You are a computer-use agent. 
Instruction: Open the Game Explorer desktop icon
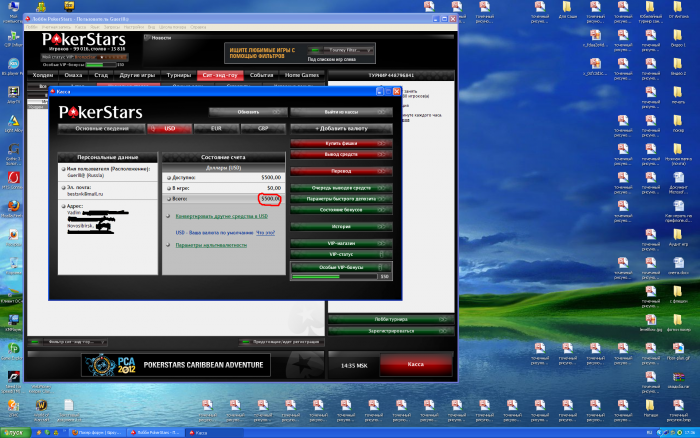click(13, 351)
